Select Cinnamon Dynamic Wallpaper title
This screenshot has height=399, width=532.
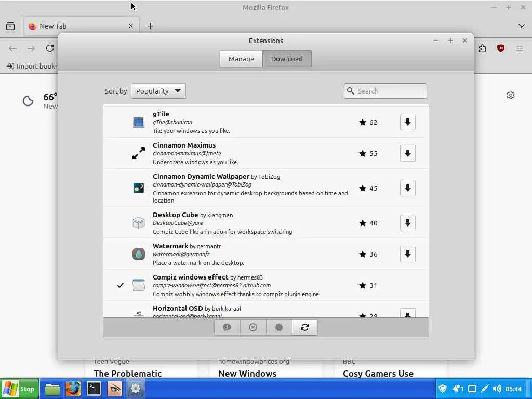201,177
